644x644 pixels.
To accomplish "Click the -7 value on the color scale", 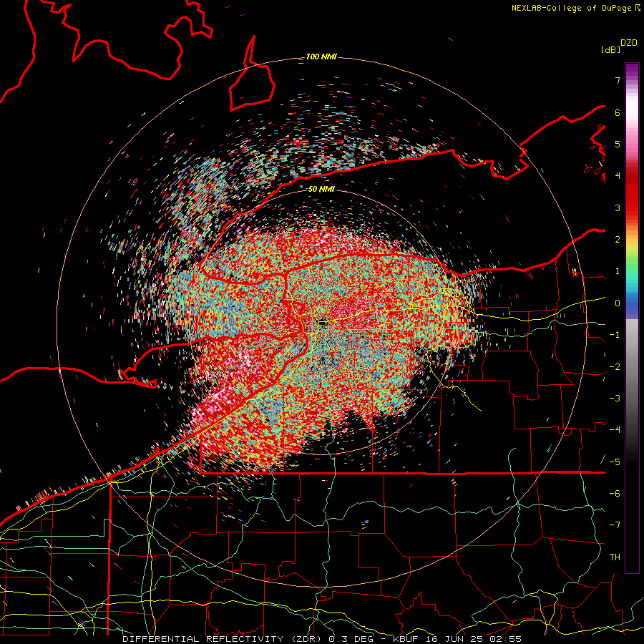I will 615,525.
